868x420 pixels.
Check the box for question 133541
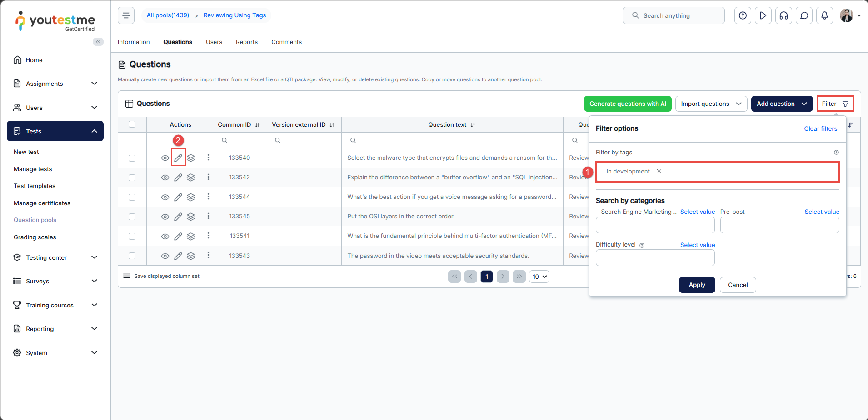coord(132,236)
